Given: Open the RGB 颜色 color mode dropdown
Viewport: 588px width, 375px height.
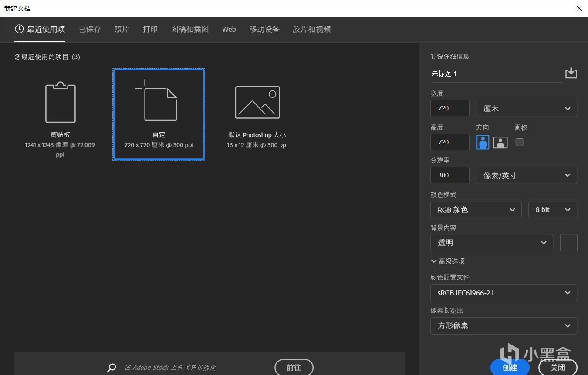Looking at the screenshot, I should click(476, 210).
